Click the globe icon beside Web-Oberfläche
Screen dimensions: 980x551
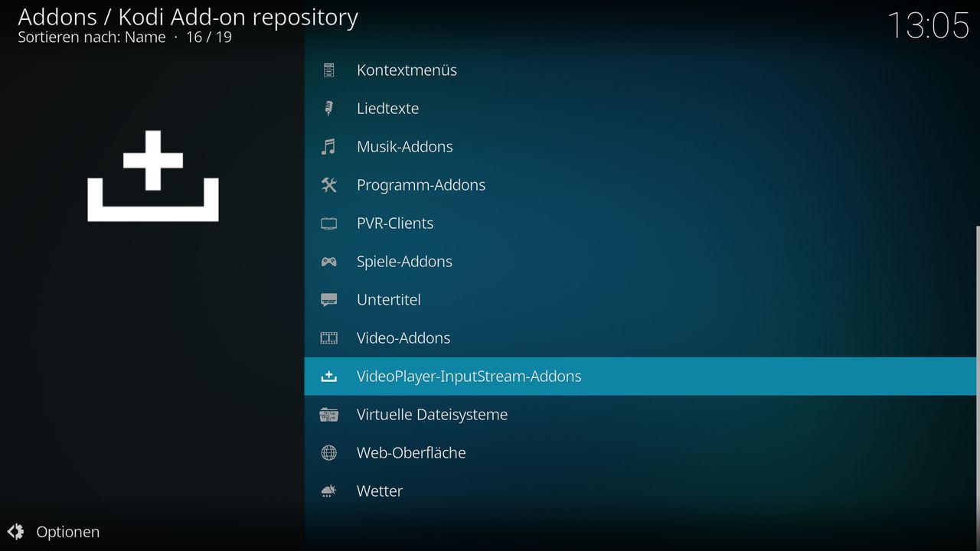(328, 453)
